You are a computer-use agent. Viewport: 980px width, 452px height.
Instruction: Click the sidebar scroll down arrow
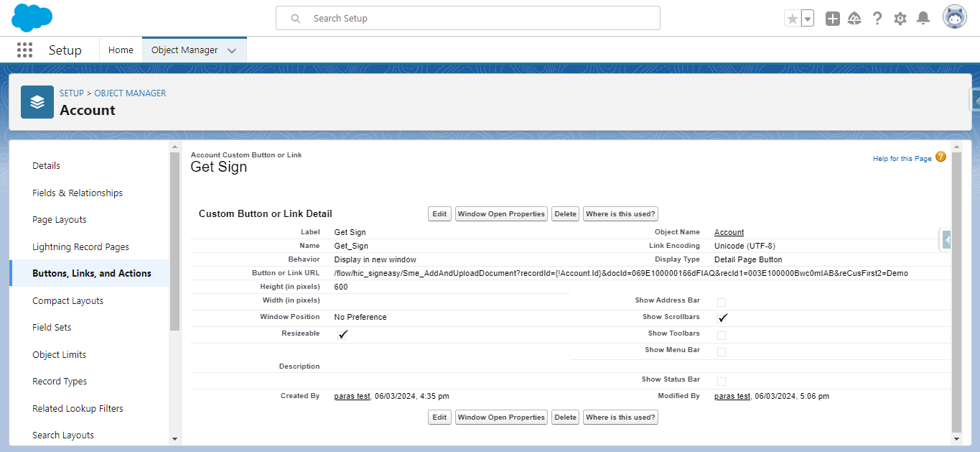coord(174,438)
